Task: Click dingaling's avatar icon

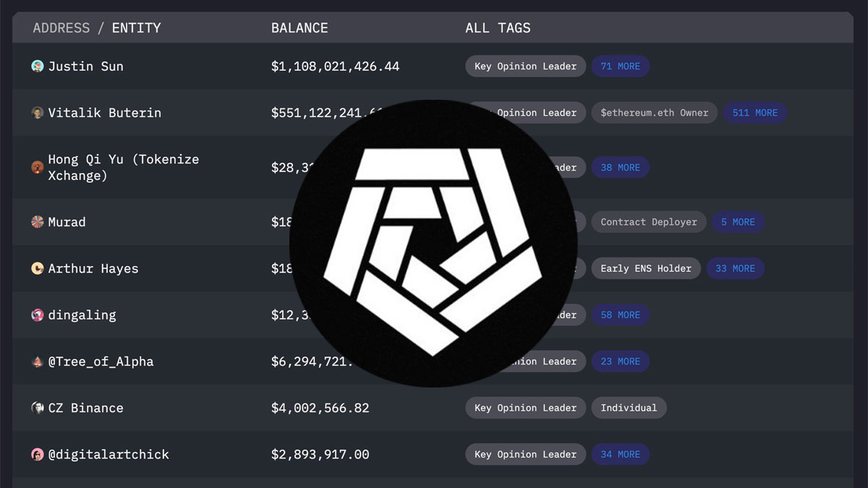Action: click(38, 314)
